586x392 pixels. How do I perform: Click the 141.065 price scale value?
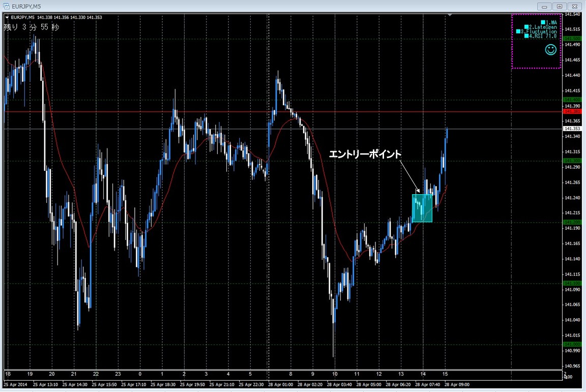coord(572,305)
